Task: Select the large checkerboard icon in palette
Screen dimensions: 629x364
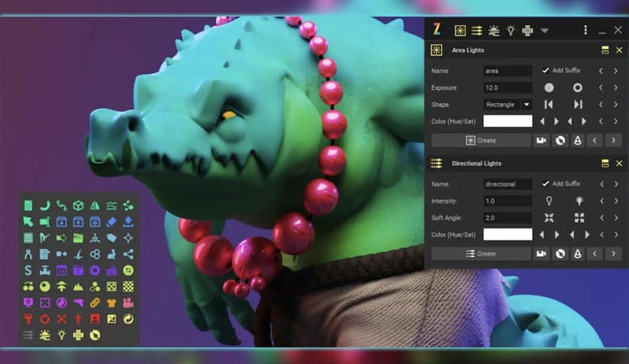Action: pos(129,287)
